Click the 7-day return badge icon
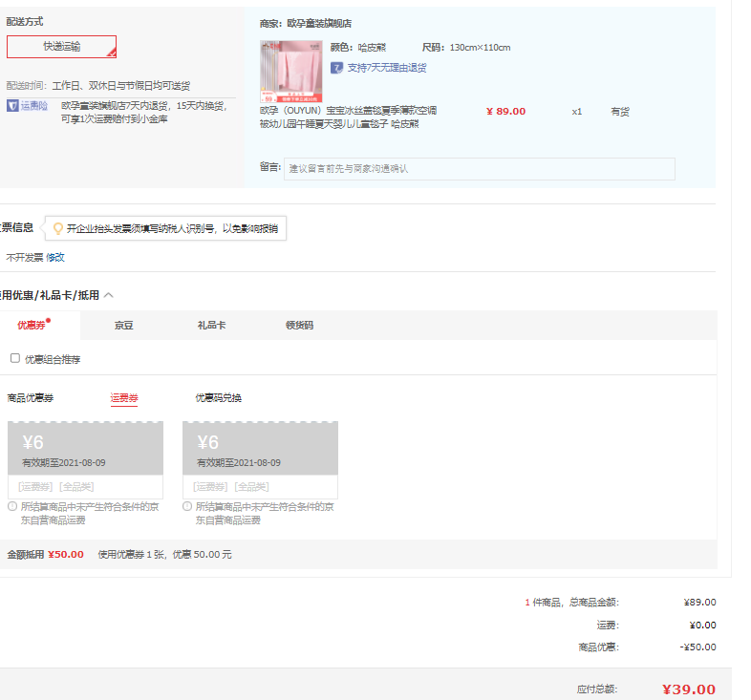This screenshot has height=700, width=751. 336,68
